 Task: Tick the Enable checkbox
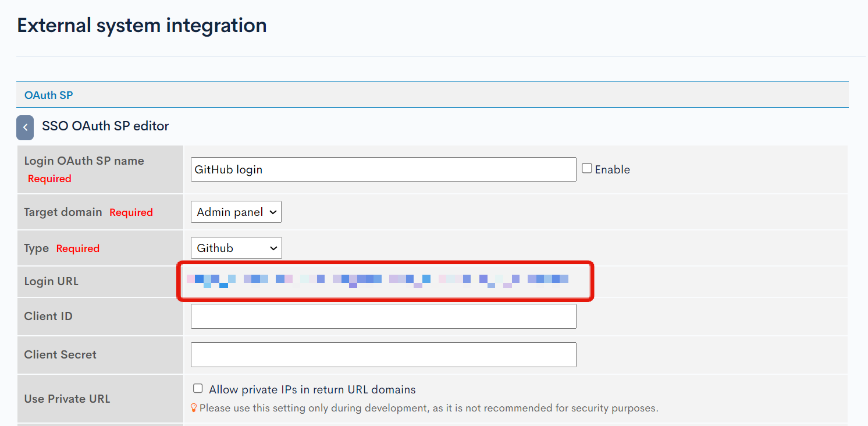[x=587, y=168]
